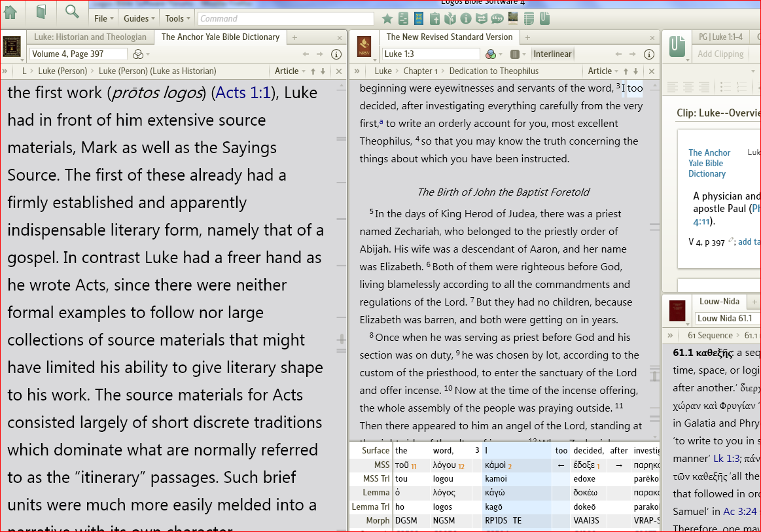Open the Home page icon
This screenshot has height=532, width=761.
coord(10,12)
